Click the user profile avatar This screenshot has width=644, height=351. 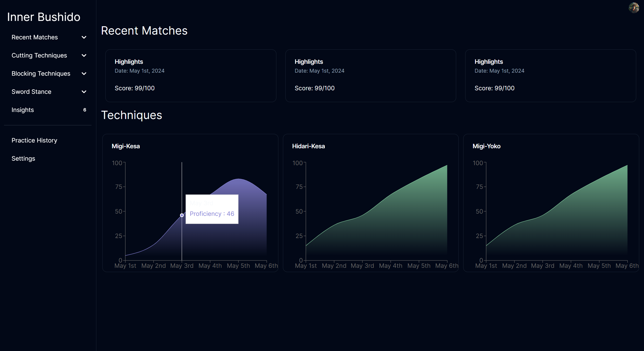click(x=634, y=8)
